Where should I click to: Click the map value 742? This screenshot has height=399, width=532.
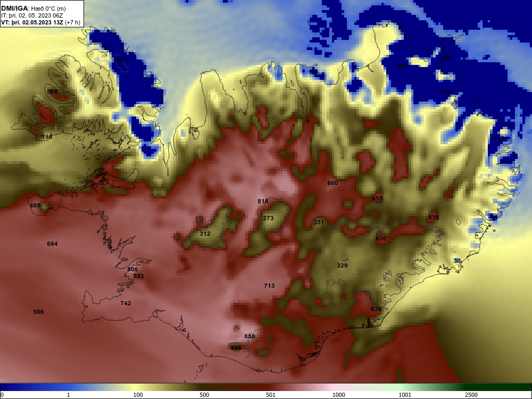point(126,303)
